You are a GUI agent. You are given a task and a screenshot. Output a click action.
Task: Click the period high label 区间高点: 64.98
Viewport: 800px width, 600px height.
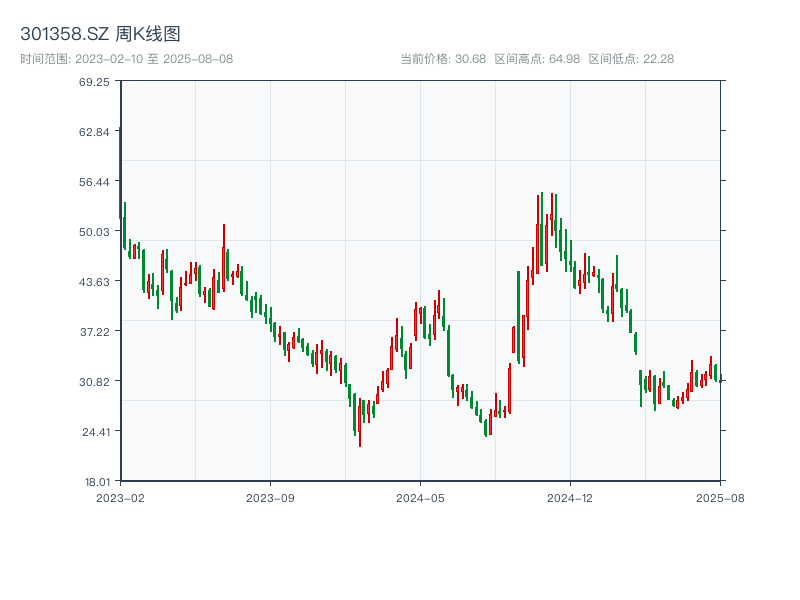click(x=537, y=59)
